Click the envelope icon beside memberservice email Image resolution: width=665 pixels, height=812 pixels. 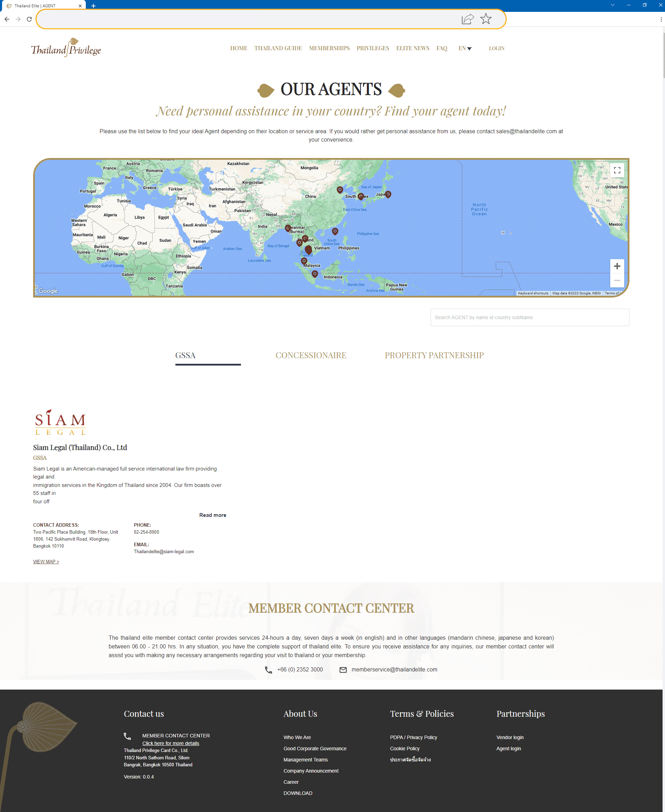point(343,669)
